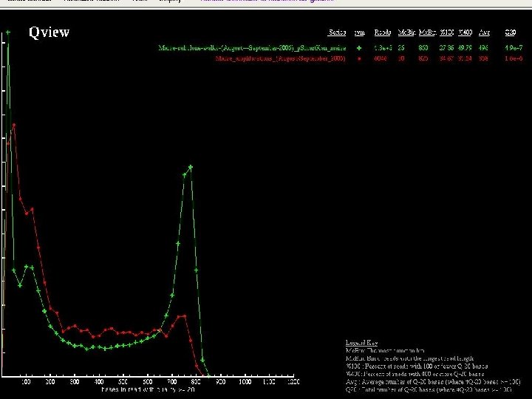Click the green plus marker at chart top-left
The width and height of the screenshot is (532, 399).
(7, 33)
